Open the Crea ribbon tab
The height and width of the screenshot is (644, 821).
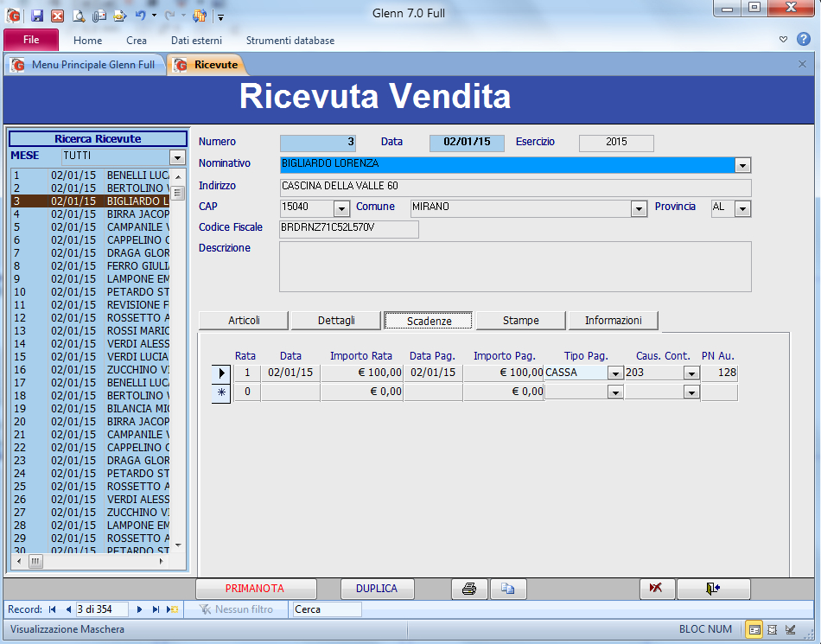coord(137,41)
